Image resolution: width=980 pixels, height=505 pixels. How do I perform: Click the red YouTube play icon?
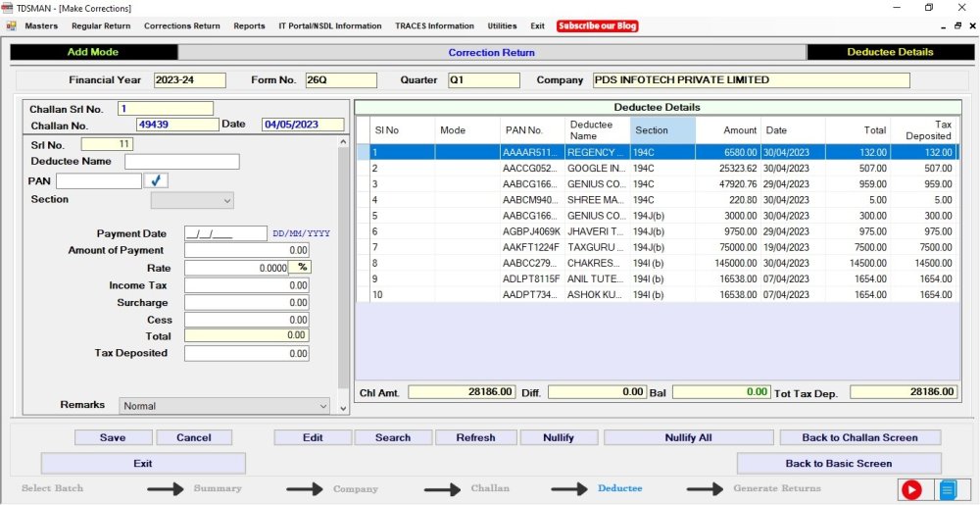(911, 489)
